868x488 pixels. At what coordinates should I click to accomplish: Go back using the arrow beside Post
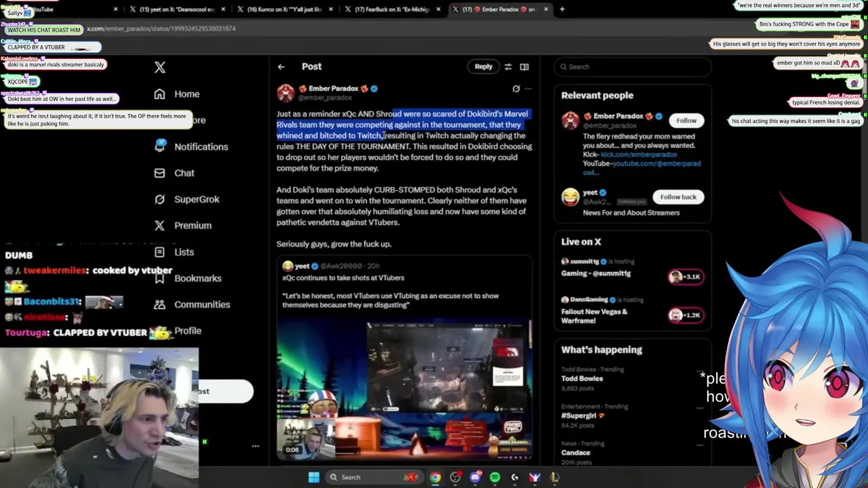click(281, 66)
